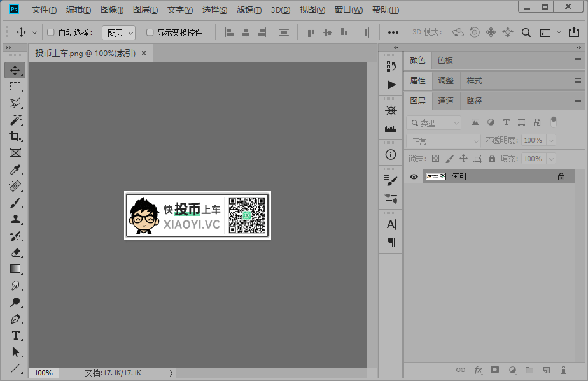Select the Clone Stamp tool
588x381 pixels.
click(x=16, y=219)
